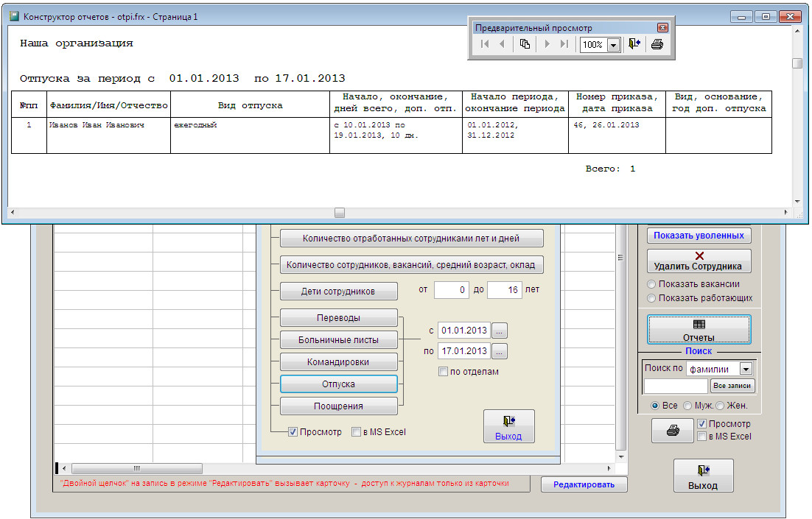The width and height of the screenshot is (812, 519).
Task: Enable the 'по отделам' checkbox
Action: click(x=443, y=372)
